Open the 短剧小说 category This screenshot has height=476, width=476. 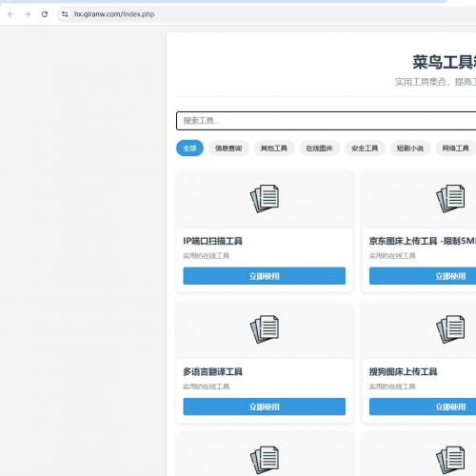[410, 149]
